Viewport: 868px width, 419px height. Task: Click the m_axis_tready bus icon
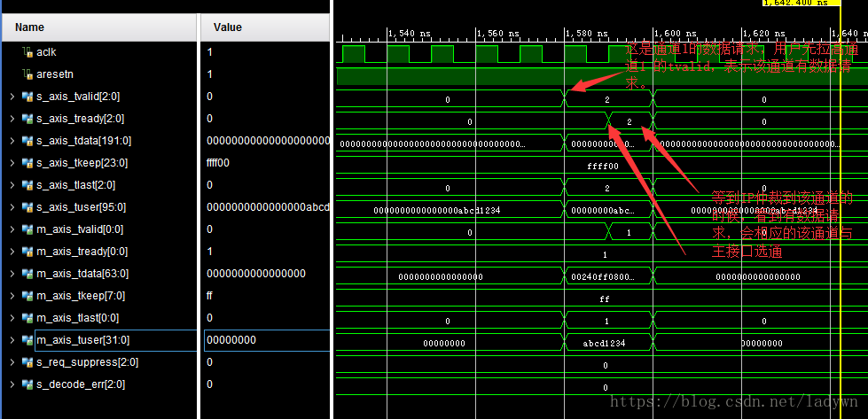(27, 252)
